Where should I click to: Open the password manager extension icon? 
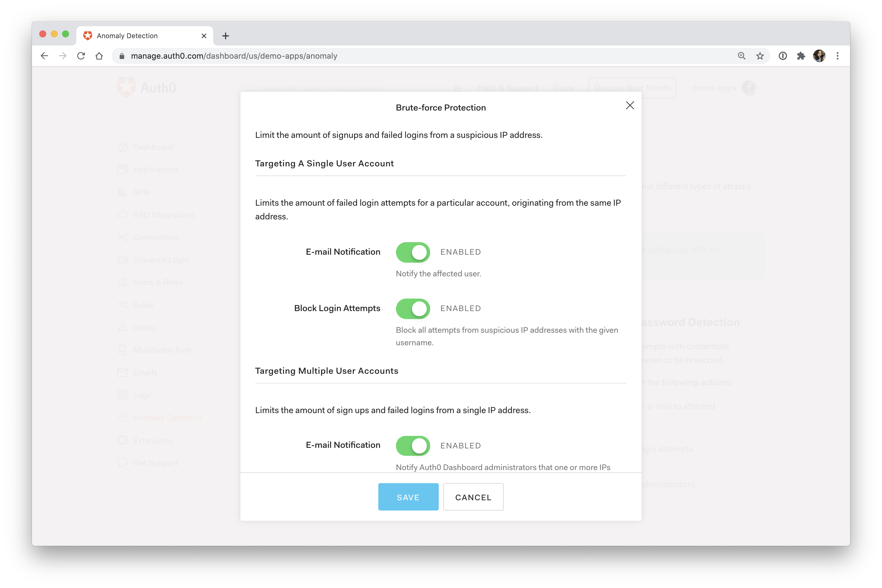point(783,56)
